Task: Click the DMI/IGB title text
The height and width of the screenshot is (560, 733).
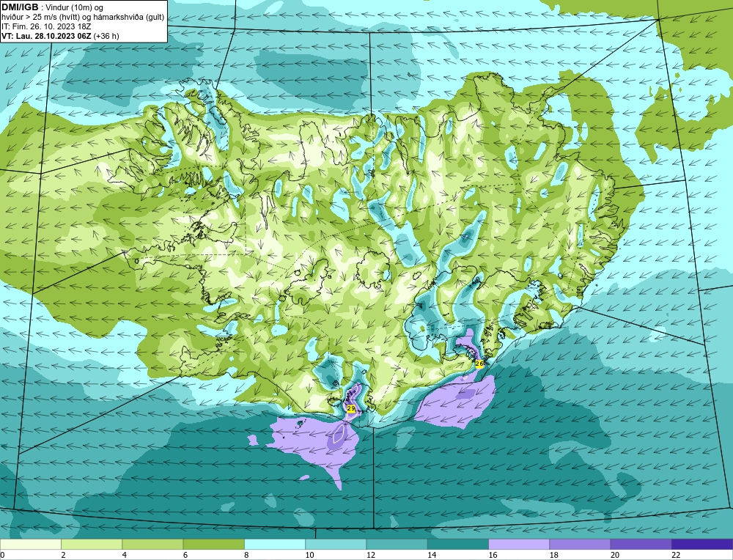Action: [x=20, y=7]
